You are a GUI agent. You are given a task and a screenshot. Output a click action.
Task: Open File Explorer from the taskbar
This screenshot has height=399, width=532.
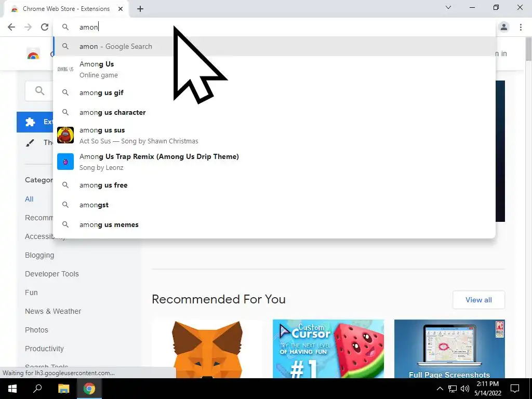63,389
